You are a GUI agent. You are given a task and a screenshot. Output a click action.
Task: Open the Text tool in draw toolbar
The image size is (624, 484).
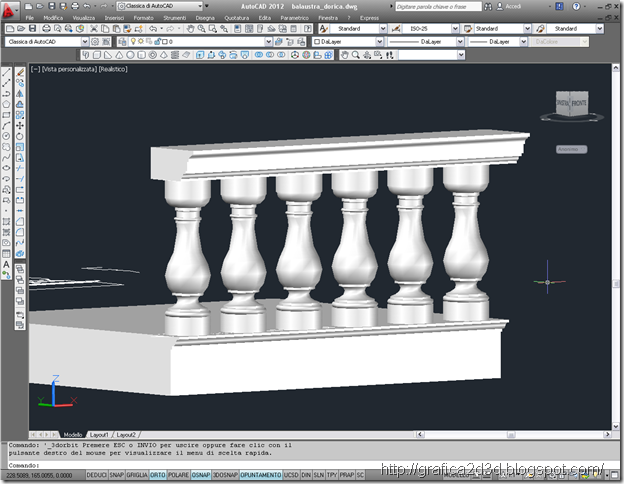pos(6,264)
